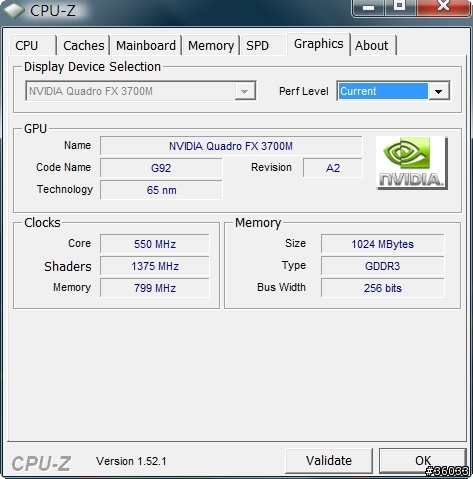Open the Display Device Selection dropdown
473x479 pixels.
click(x=141, y=91)
